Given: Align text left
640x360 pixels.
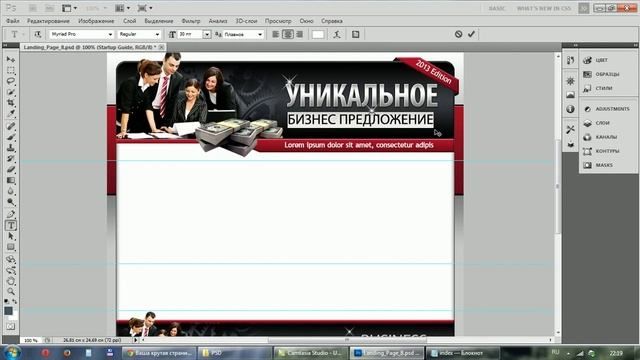Looking at the screenshot, I should pyautogui.click(x=276, y=34).
